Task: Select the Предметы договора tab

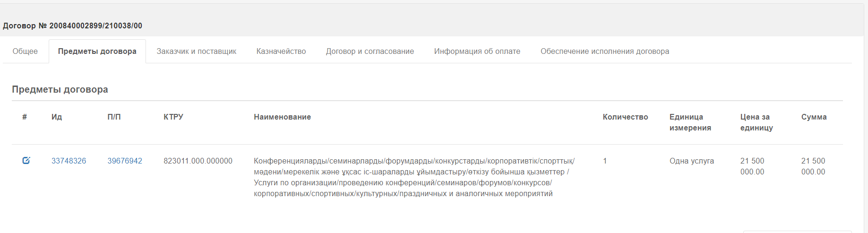Action: (97, 51)
